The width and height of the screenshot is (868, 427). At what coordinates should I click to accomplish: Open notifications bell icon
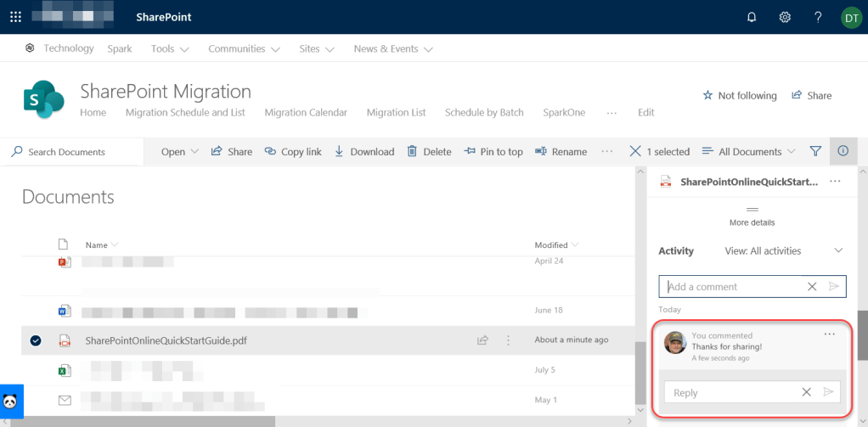pos(751,17)
